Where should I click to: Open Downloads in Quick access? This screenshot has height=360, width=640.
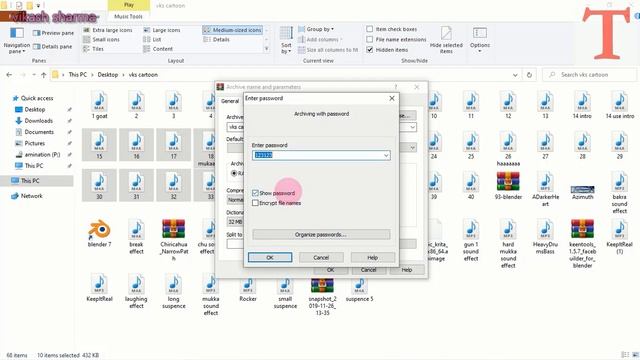[38, 121]
